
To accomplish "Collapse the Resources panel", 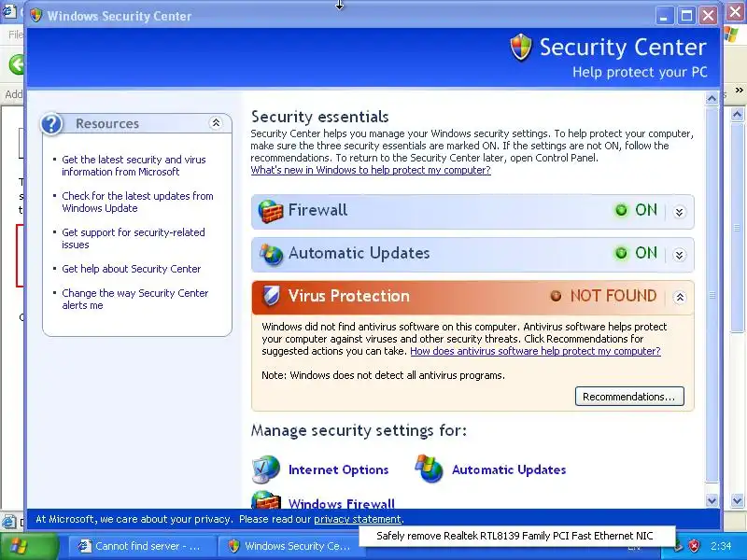I will pos(216,123).
